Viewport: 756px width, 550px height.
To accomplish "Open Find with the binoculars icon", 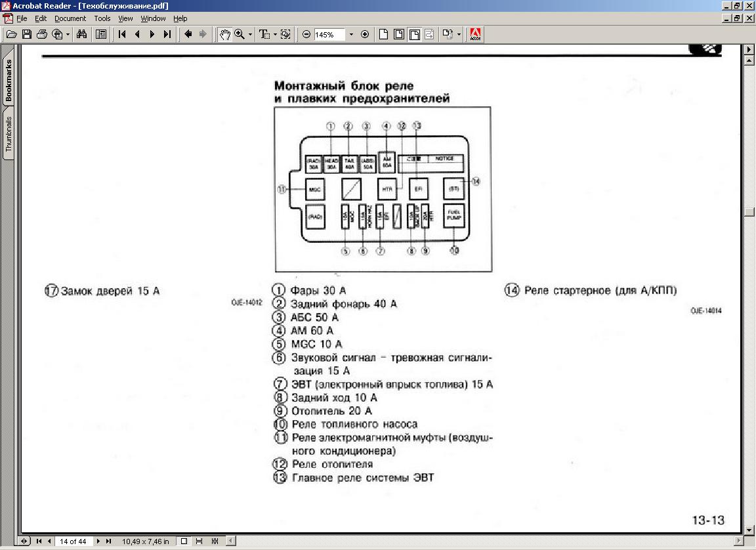I will pos(82,34).
